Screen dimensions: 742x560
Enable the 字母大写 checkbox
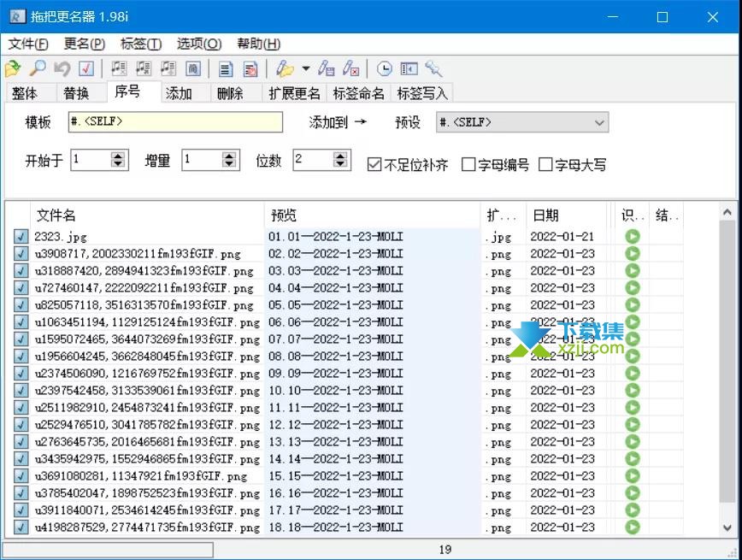(545, 164)
